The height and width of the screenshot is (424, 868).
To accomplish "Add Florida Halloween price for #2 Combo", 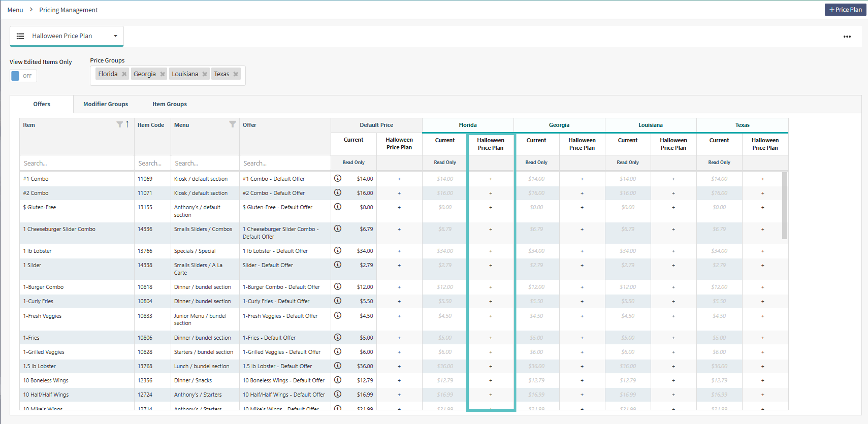I will [490, 193].
